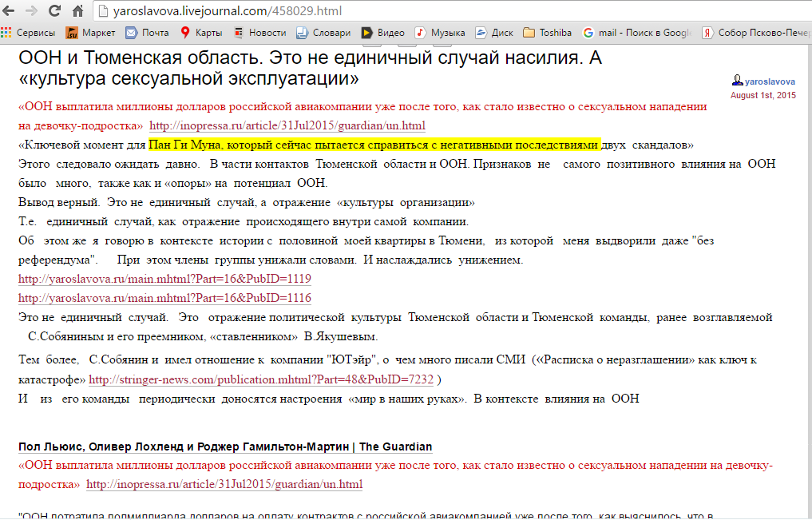Viewport: 812px width, 520px height.
Task: Open the Маркет bookmark
Action: coord(91,33)
